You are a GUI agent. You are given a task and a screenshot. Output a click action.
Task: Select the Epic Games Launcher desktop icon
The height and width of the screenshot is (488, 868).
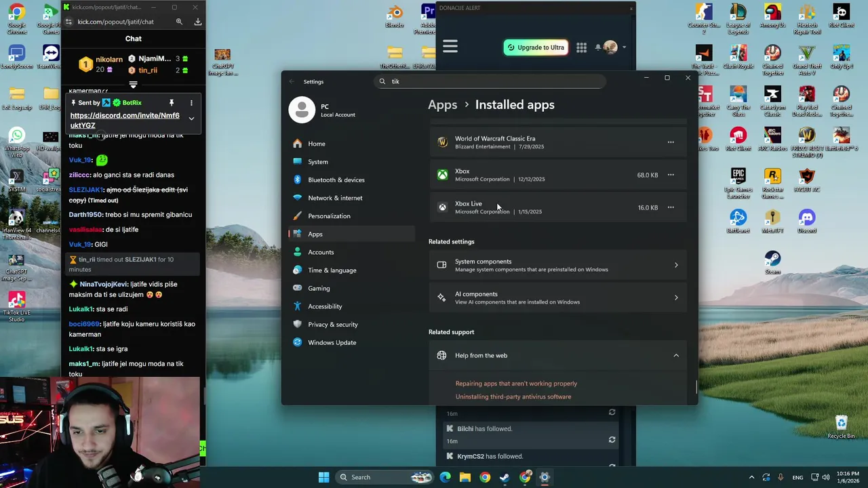(738, 184)
